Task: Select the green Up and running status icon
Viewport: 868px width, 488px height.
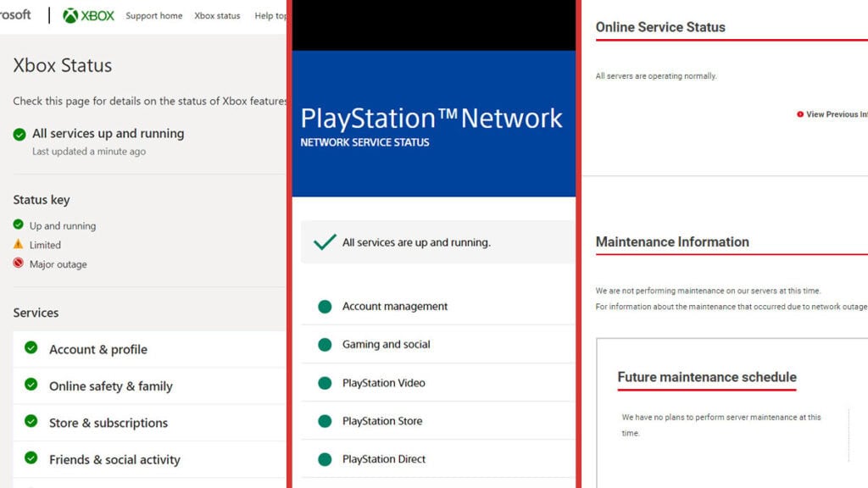Action: 18,225
